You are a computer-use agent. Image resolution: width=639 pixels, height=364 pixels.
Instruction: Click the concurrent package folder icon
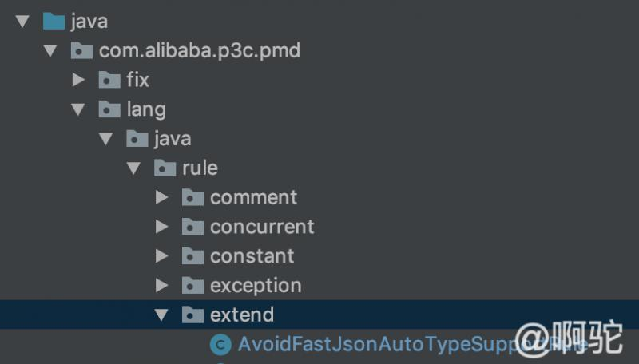193,227
